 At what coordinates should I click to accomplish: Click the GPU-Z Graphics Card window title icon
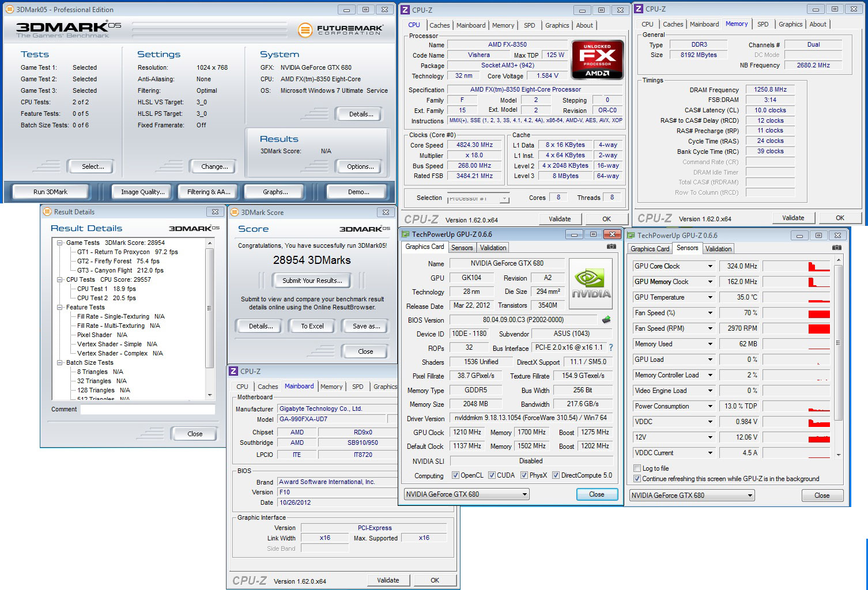click(405, 234)
